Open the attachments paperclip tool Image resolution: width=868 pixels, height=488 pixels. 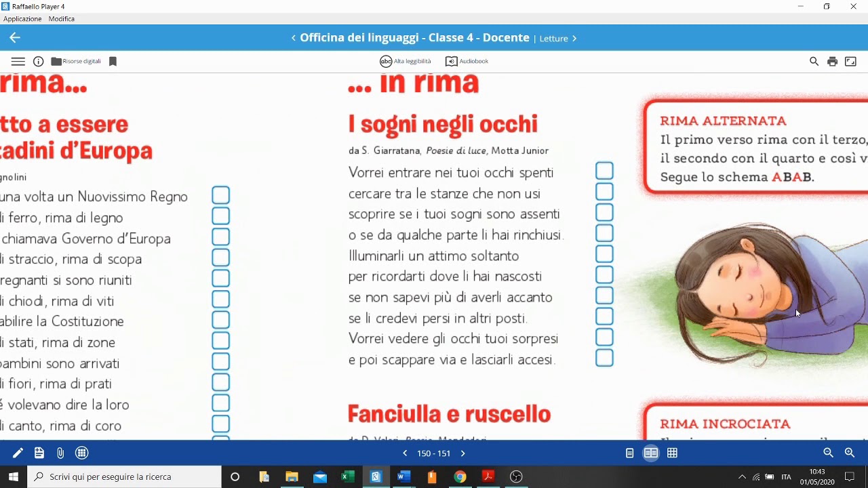pyautogui.click(x=60, y=453)
